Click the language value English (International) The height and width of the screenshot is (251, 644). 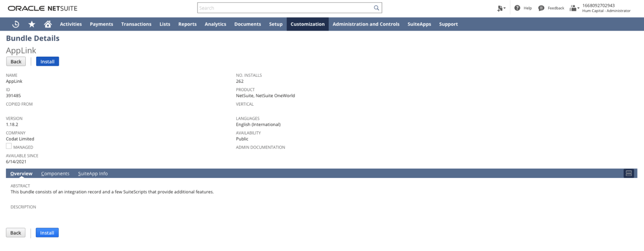click(258, 124)
